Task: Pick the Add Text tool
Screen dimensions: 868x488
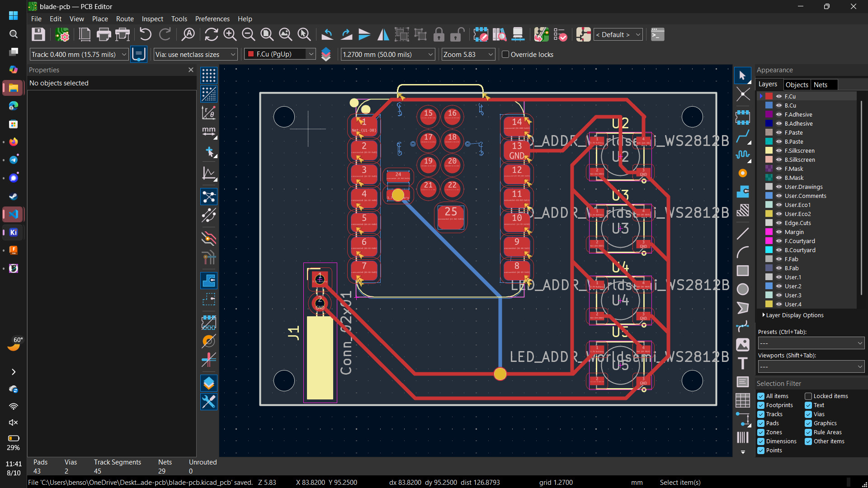Action: pyautogui.click(x=742, y=363)
